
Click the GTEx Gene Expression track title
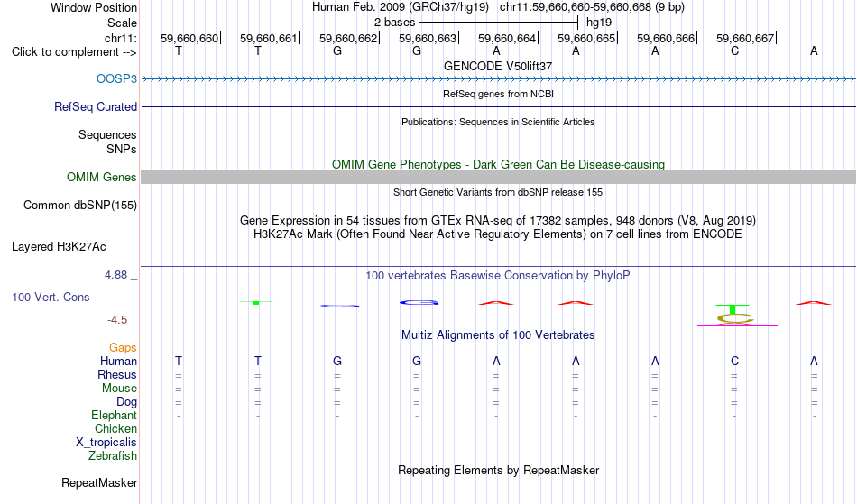pyautogui.click(x=498, y=221)
